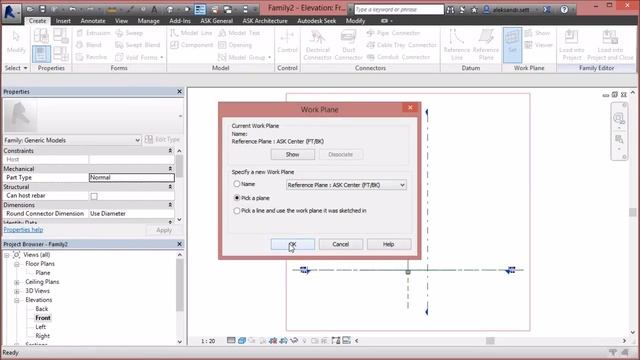Open the Properties help link
The width and height of the screenshot is (640, 360).
pos(23,230)
